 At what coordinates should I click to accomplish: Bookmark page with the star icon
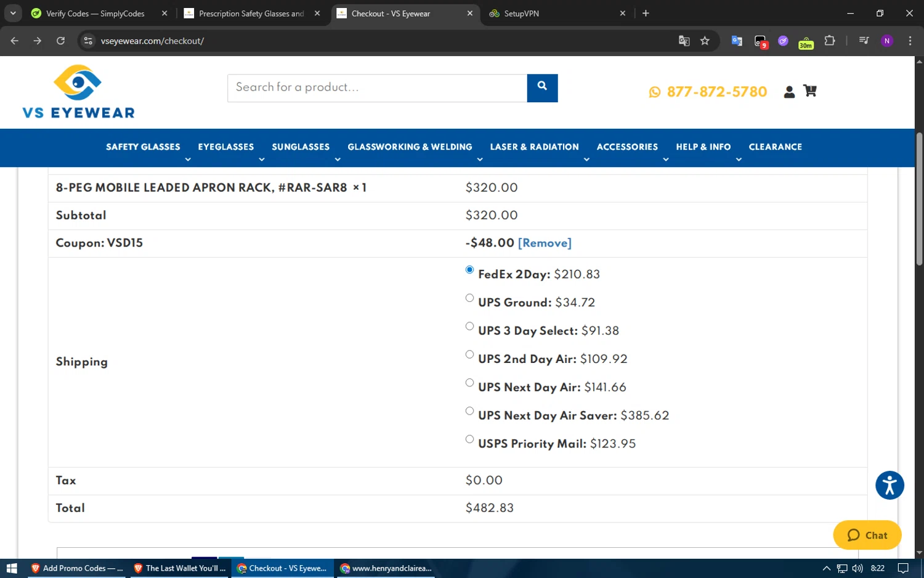tap(705, 41)
